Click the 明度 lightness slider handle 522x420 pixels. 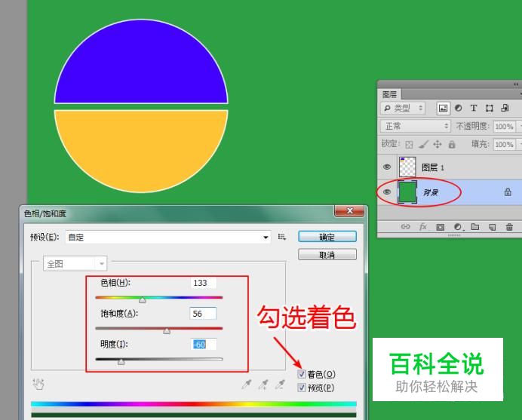(121, 361)
